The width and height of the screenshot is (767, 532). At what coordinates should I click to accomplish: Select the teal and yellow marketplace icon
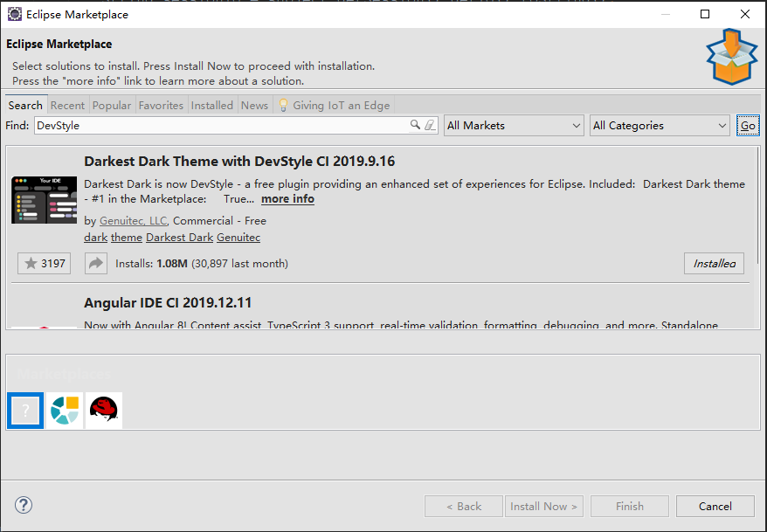pyautogui.click(x=65, y=410)
